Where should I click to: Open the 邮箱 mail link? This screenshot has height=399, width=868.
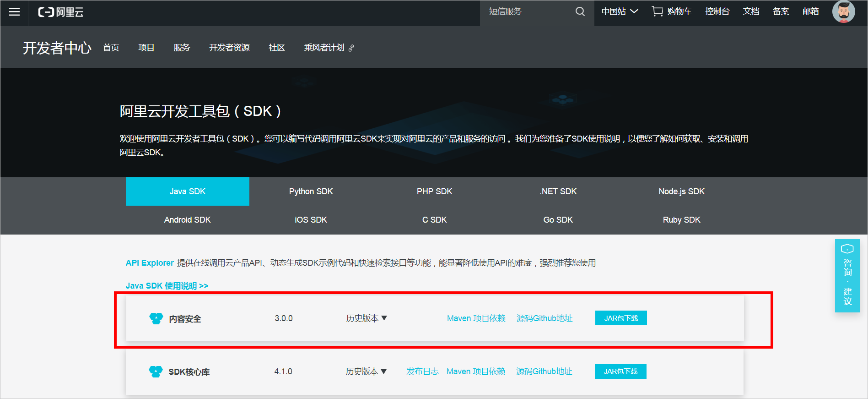pyautogui.click(x=811, y=11)
